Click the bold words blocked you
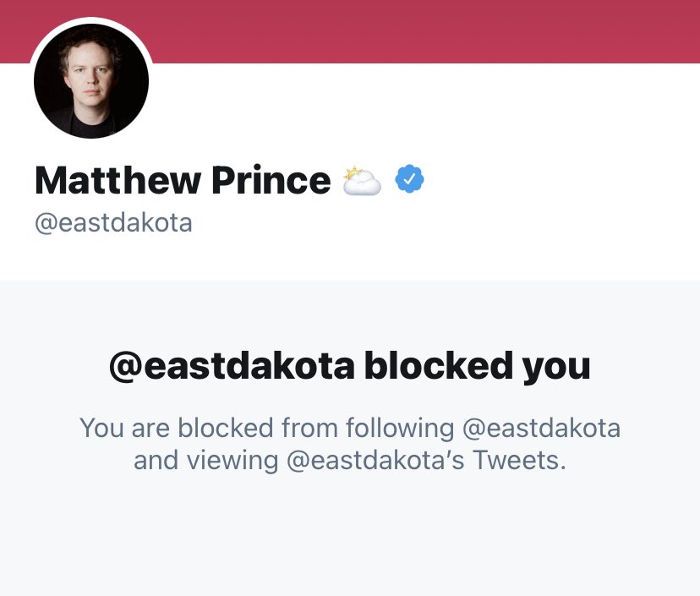Screen dimensions: 700x596 click(x=477, y=366)
